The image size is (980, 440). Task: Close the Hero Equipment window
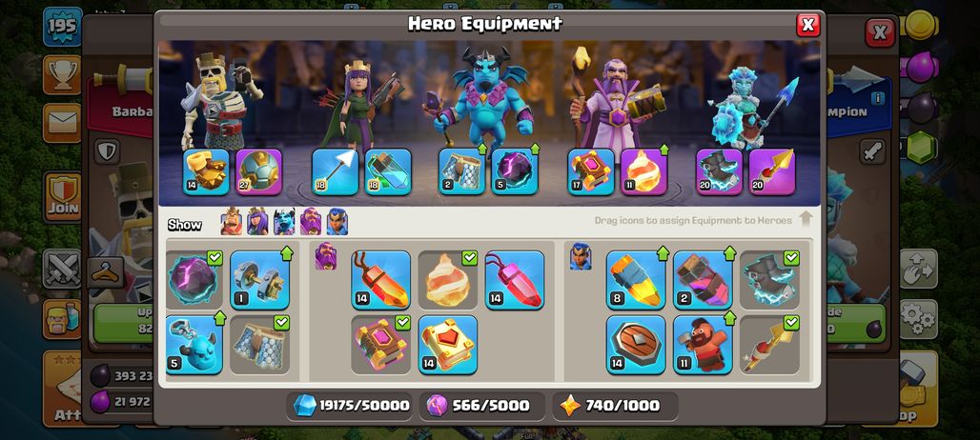point(807,25)
